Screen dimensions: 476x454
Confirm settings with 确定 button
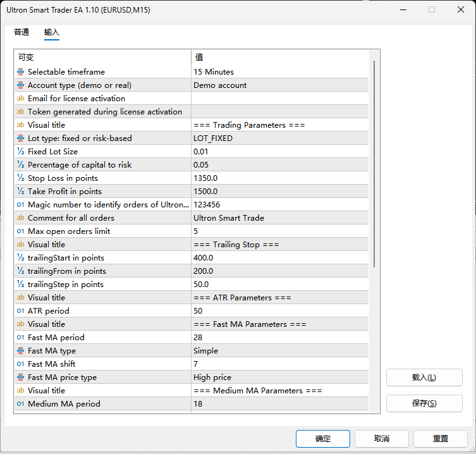[x=322, y=439]
